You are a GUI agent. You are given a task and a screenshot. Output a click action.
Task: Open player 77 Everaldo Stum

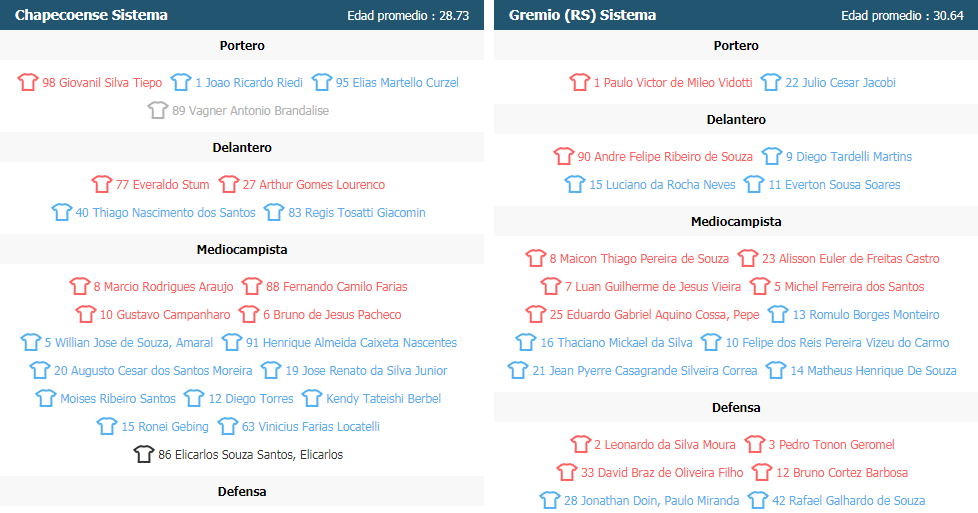coord(163,185)
